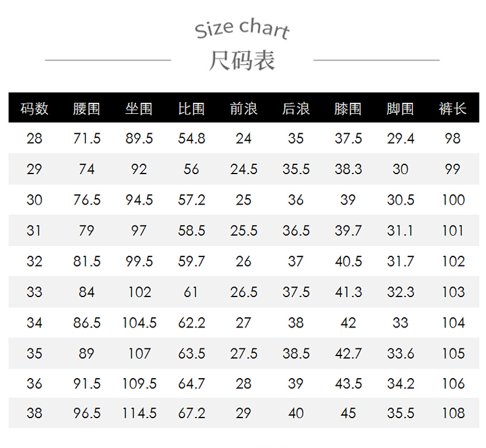Select the 94.5 cell in size 30 row
The width and height of the screenshot is (486, 448).
tap(139, 200)
